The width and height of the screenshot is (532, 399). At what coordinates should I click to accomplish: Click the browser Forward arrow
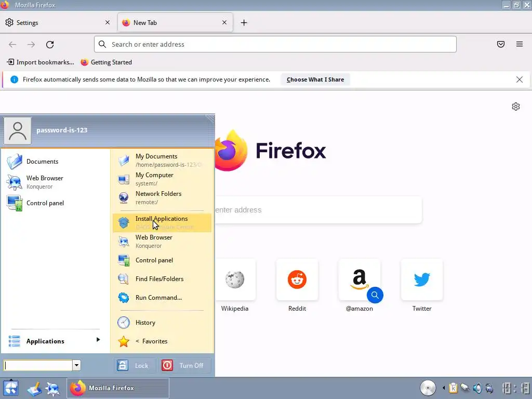pyautogui.click(x=31, y=45)
